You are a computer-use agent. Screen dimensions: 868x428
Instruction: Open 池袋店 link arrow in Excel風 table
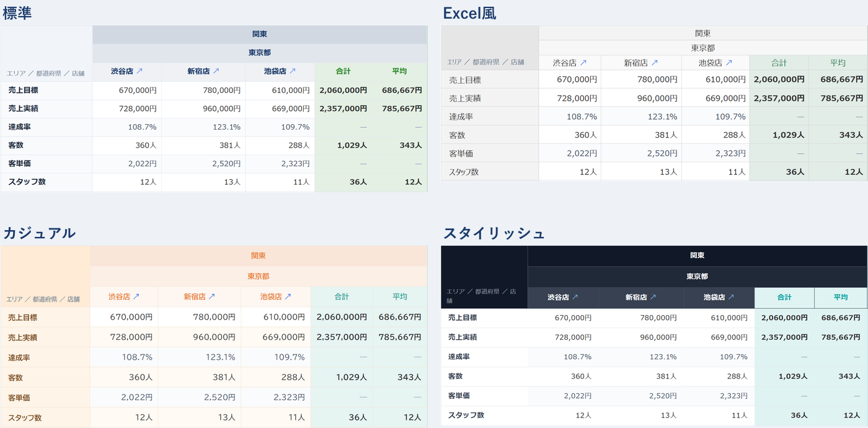tap(729, 63)
